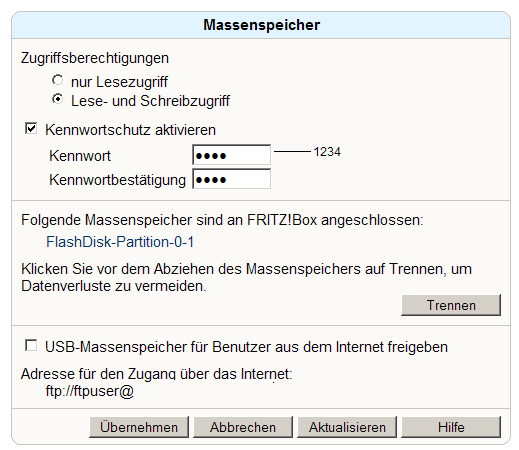Viewport: 519px width, 450px height.
Task: Choose 'Lese- und Schreibzugriff' radio button
Action: point(57,99)
